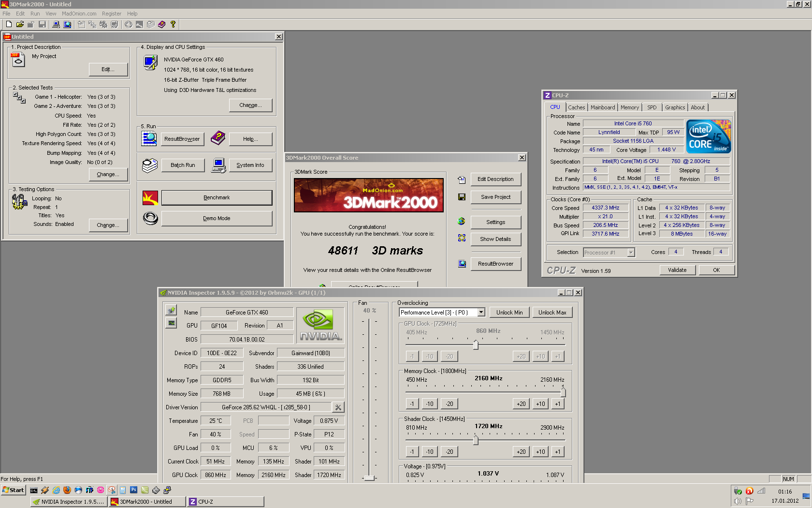Click Change in Selected Tests section
This screenshot has height=508, width=812.
pyautogui.click(x=108, y=174)
